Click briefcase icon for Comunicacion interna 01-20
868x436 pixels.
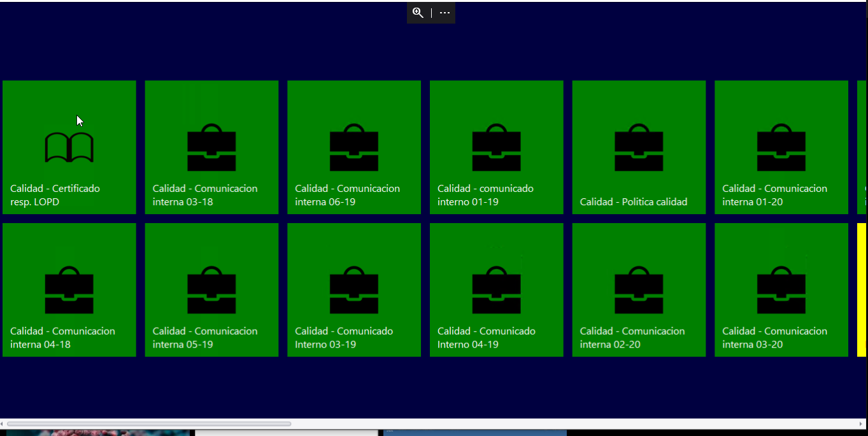pos(781,148)
